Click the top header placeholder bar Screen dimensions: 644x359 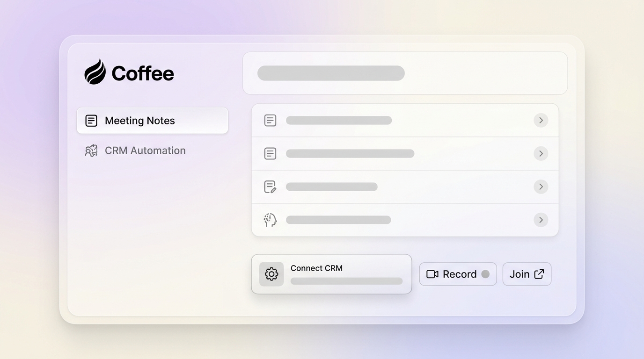[x=330, y=73]
